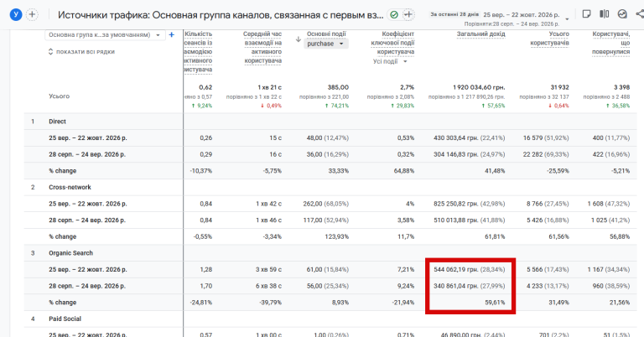This screenshot has height=337, width=644.
Task: Share the report using the share icon
Action: (640, 14)
